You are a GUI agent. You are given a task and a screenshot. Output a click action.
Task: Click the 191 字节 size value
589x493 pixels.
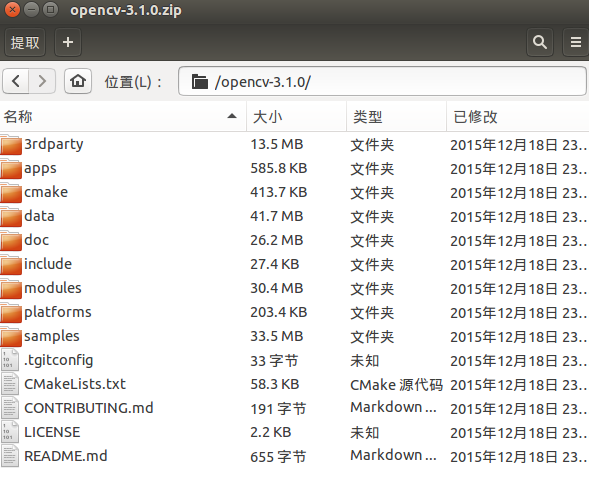(278, 409)
